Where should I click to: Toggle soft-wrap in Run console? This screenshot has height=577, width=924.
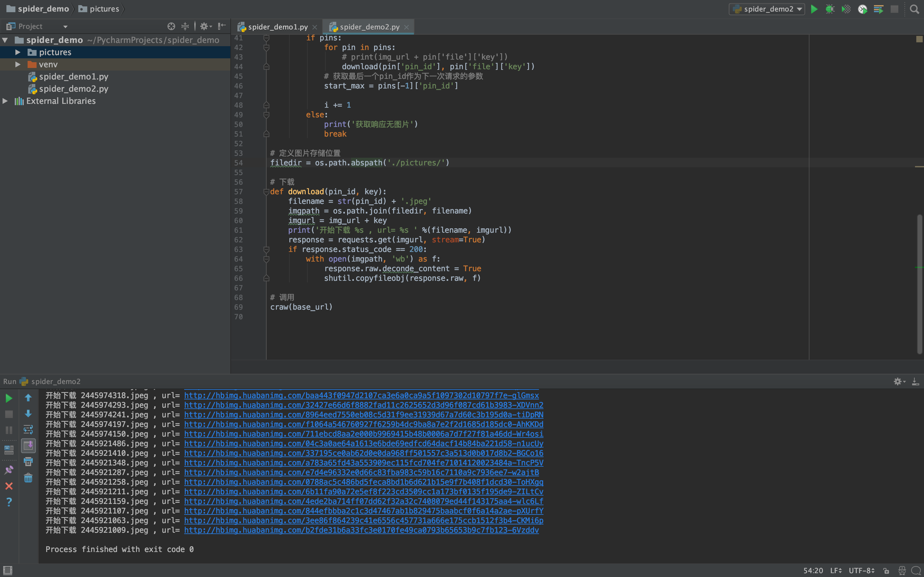(x=28, y=430)
